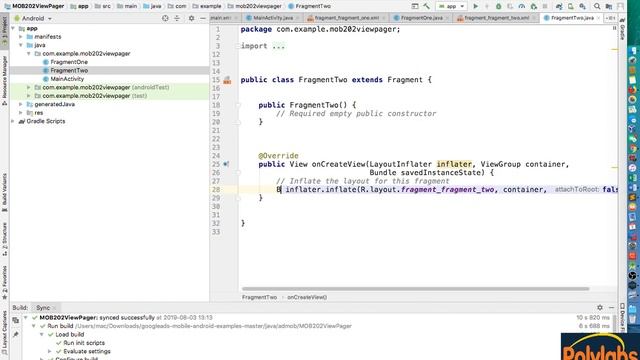Expand the androidTest package node
This screenshot has height=360, width=640.
click(x=29, y=87)
